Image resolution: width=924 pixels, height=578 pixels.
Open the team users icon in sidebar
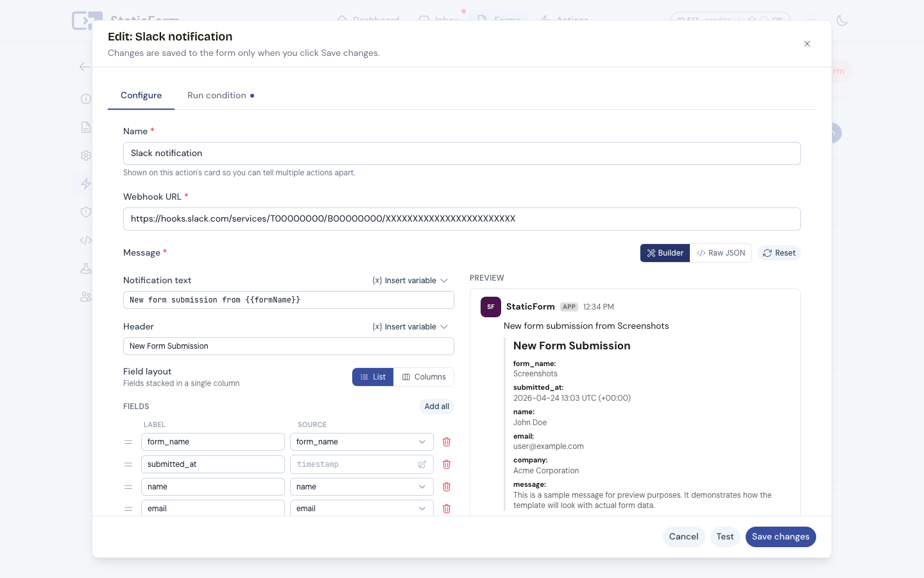86,297
